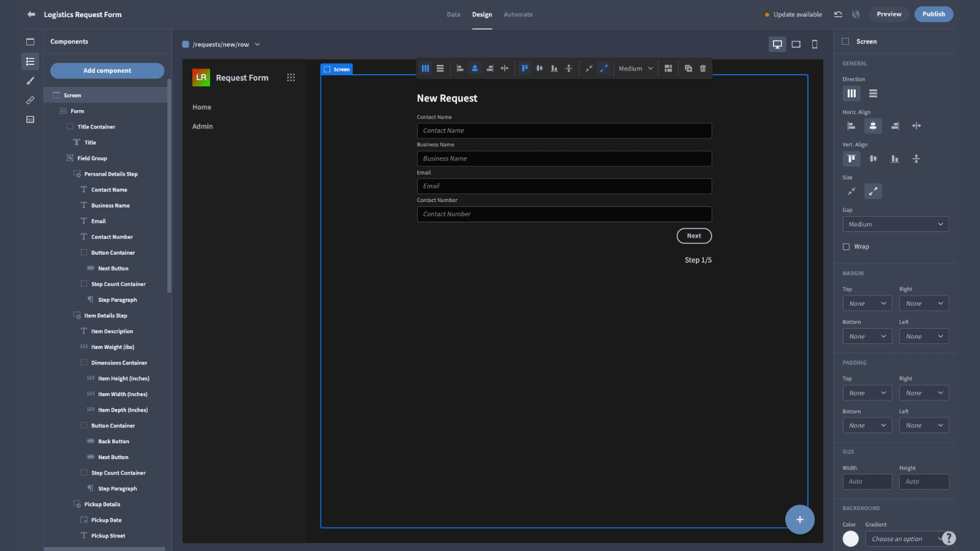Open the Layout sidebar icon
Screen dimensions: 980x551
coord(30,119)
